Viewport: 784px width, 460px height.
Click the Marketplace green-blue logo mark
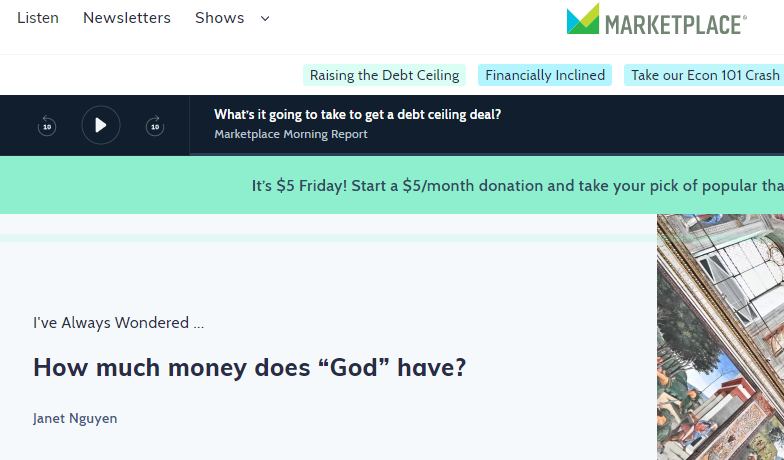[x=583, y=19]
